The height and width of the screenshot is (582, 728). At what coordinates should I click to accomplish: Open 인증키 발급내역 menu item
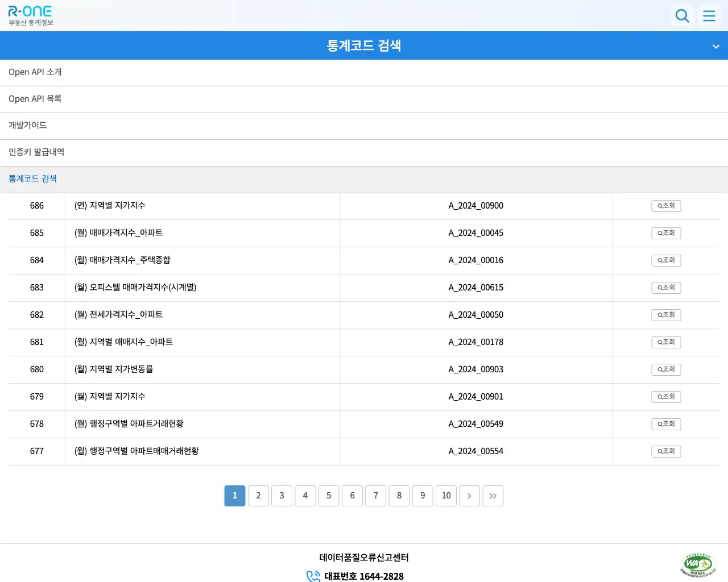(364, 153)
